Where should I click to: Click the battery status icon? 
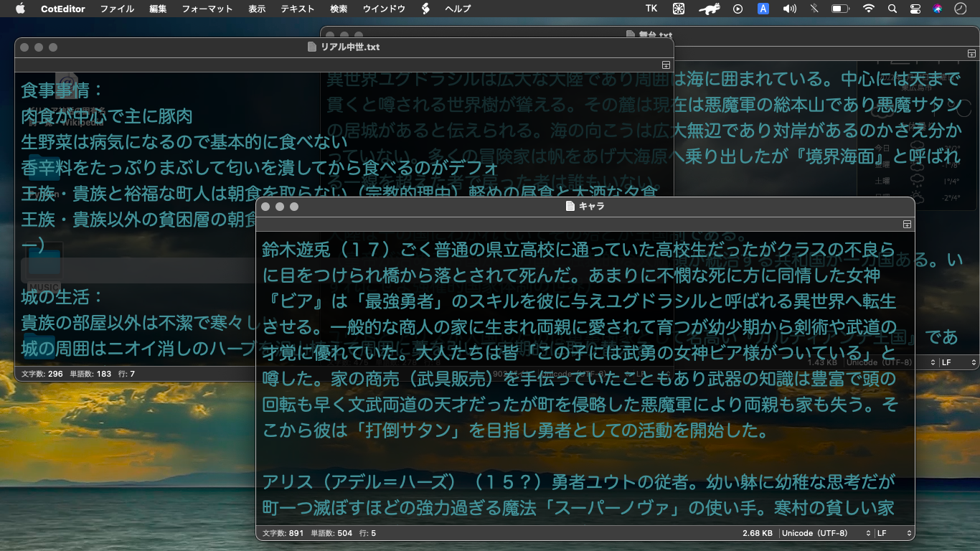(x=840, y=9)
